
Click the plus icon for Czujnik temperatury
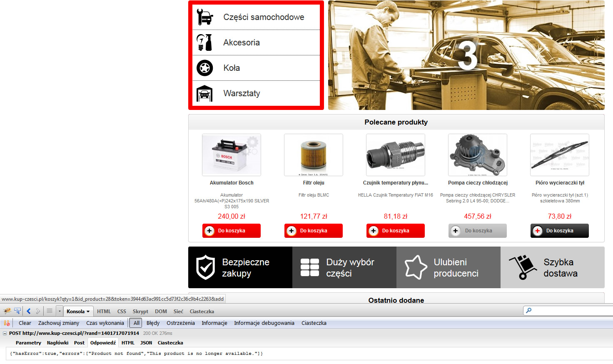(x=374, y=231)
